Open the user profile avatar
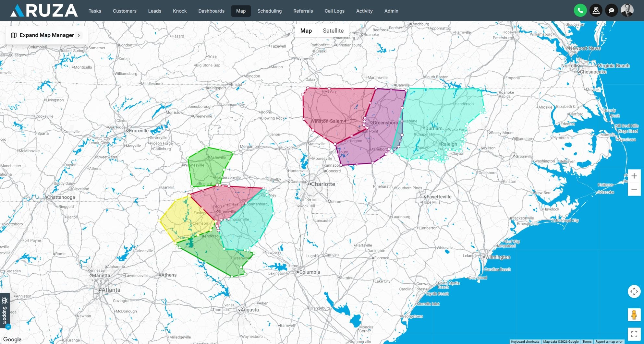644x344 pixels. (x=627, y=11)
